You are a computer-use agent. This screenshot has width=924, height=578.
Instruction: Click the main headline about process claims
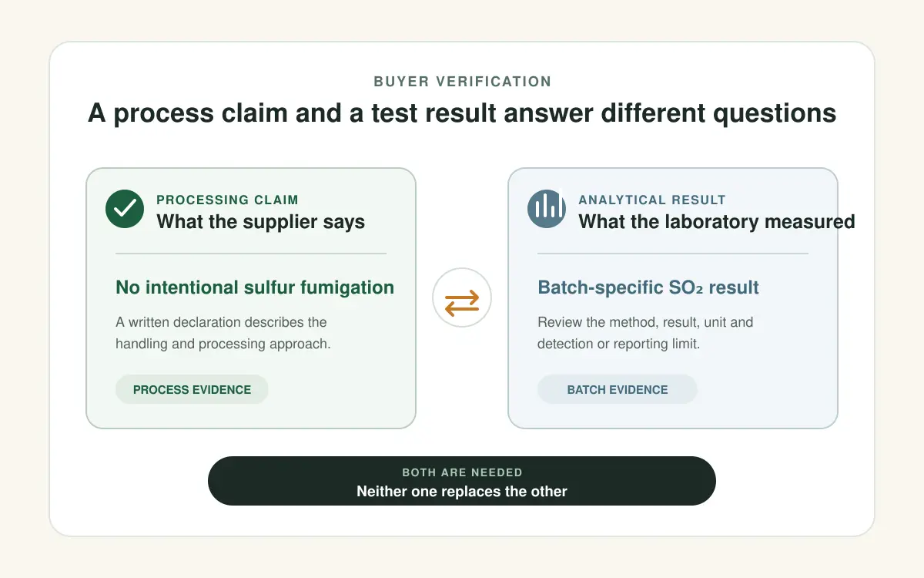click(x=462, y=113)
